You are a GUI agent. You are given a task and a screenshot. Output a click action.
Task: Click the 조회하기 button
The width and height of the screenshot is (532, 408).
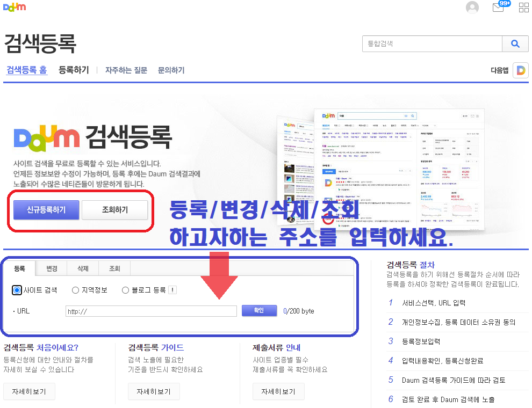114,210
